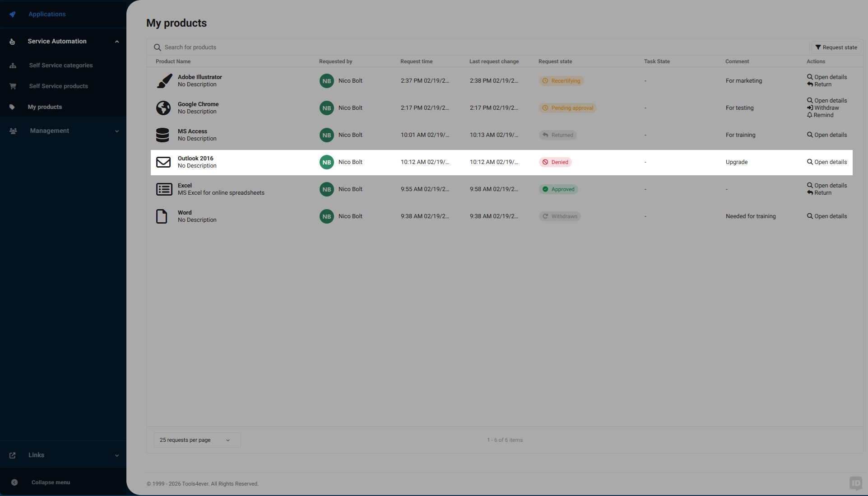Expand the Links section in sidebar
The height and width of the screenshot is (496, 868).
[x=117, y=455]
